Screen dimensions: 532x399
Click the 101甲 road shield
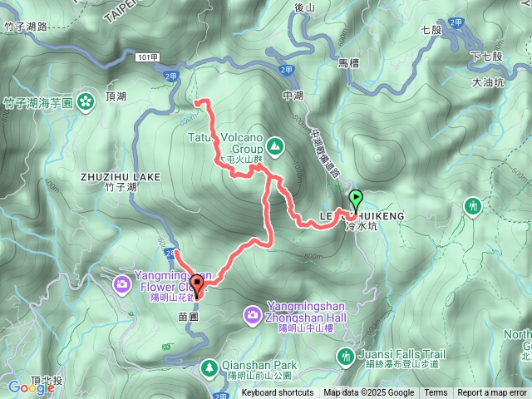pos(148,57)
